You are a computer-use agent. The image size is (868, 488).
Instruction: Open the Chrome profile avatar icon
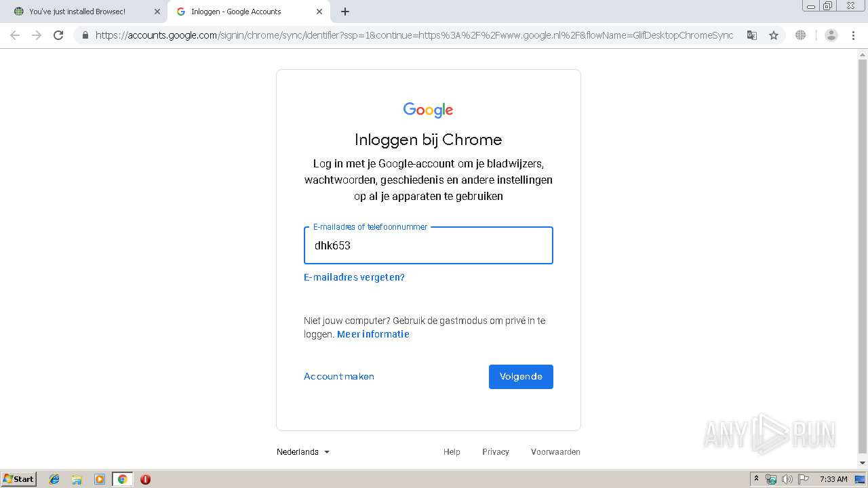(x=831, y=35)
